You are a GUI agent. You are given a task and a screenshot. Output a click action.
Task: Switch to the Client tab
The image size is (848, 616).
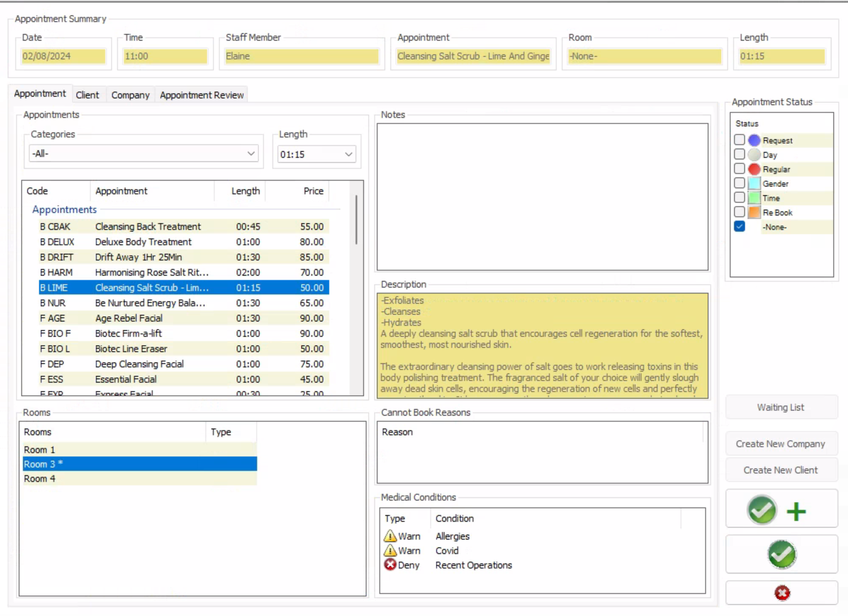coord(87,95)
